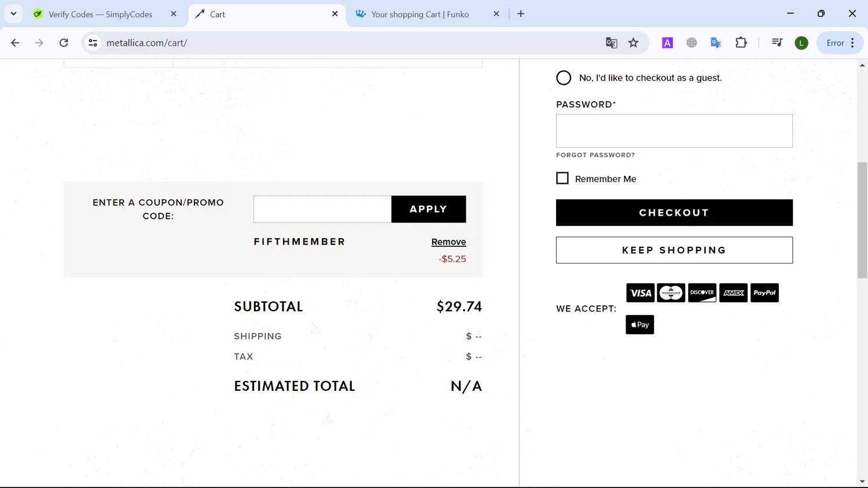Minimize the browser window
The height and width of the screenshot is (488, 868).
pyautogui.click(x=790, y=13)
